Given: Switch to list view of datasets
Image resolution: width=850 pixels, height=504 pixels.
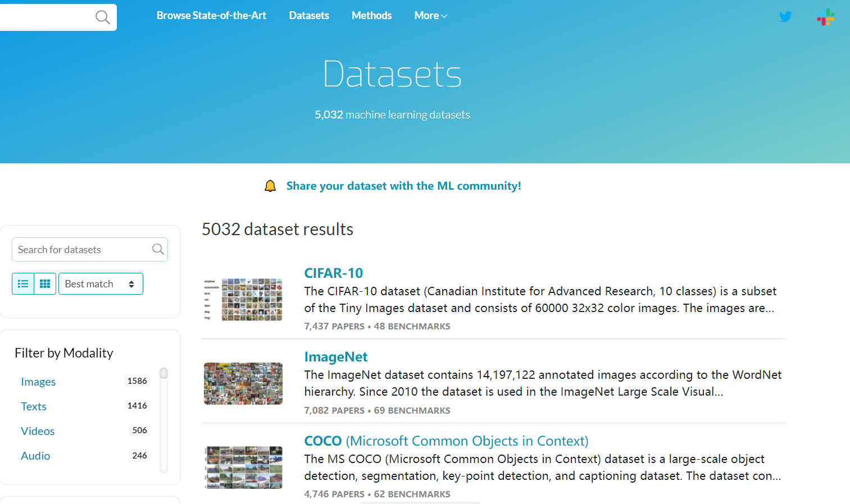Looking at the screenshot, I should pos(23,283).
